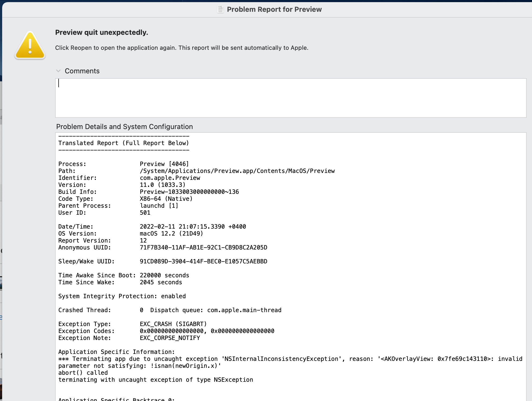The image size is (532, 401).
Task: Click the document icon in title bar
Action: click(220, 9)
